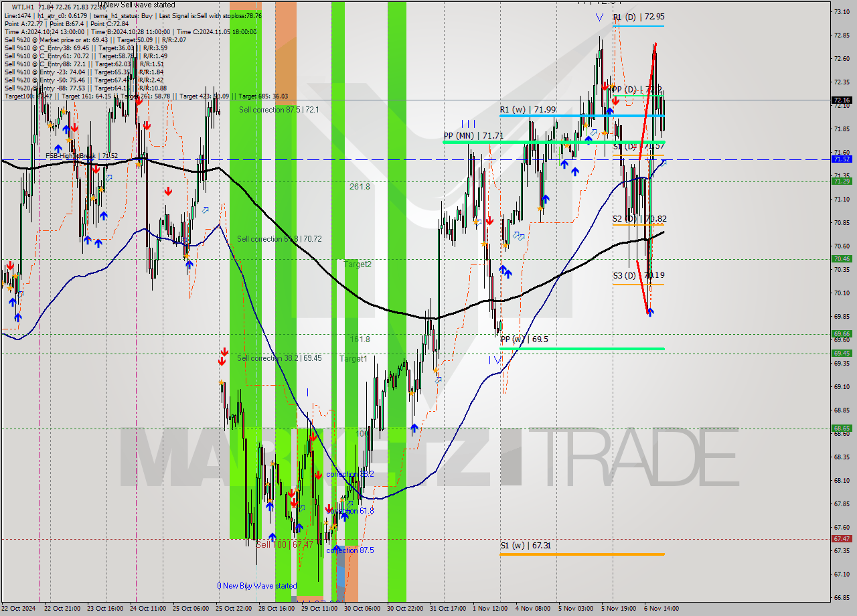857x616 pixels.
Task: Click the blue 'correction 61.8' label
Action: coord(350,511)
